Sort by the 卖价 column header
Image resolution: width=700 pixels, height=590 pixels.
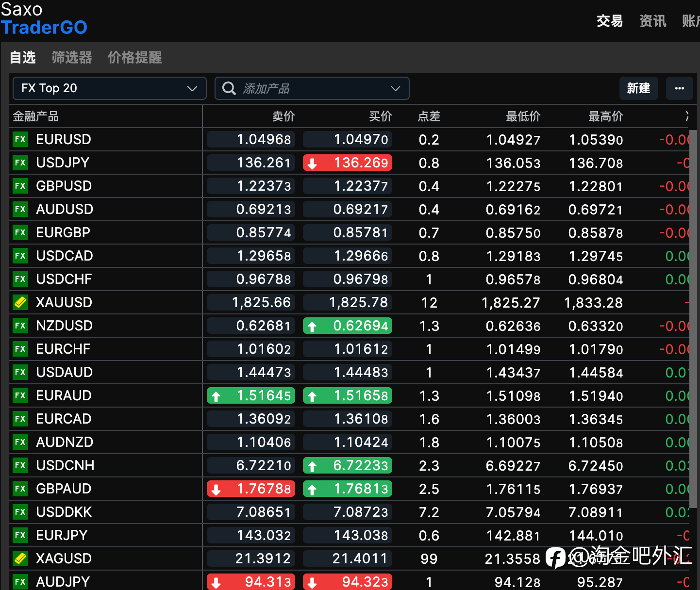point(283,116)
